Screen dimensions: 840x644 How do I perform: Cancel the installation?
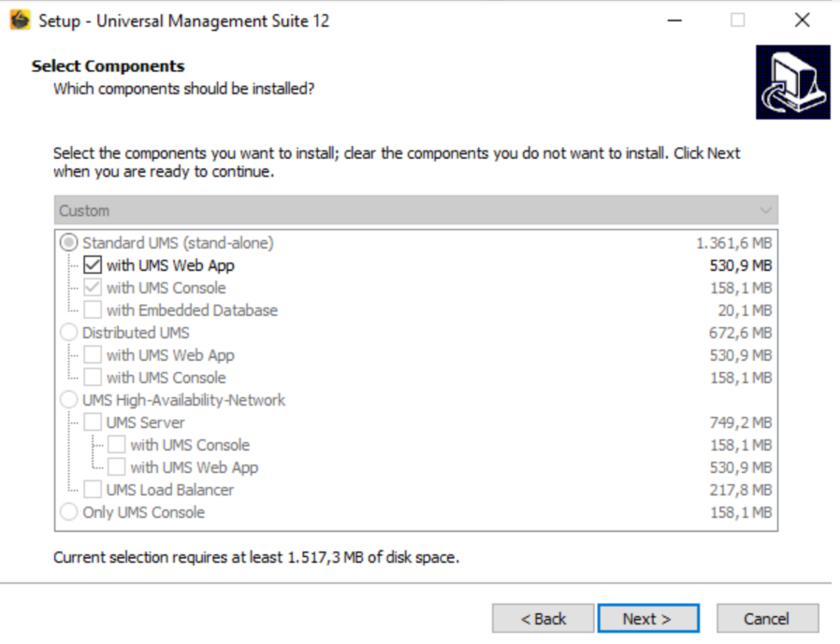[767, 618]
